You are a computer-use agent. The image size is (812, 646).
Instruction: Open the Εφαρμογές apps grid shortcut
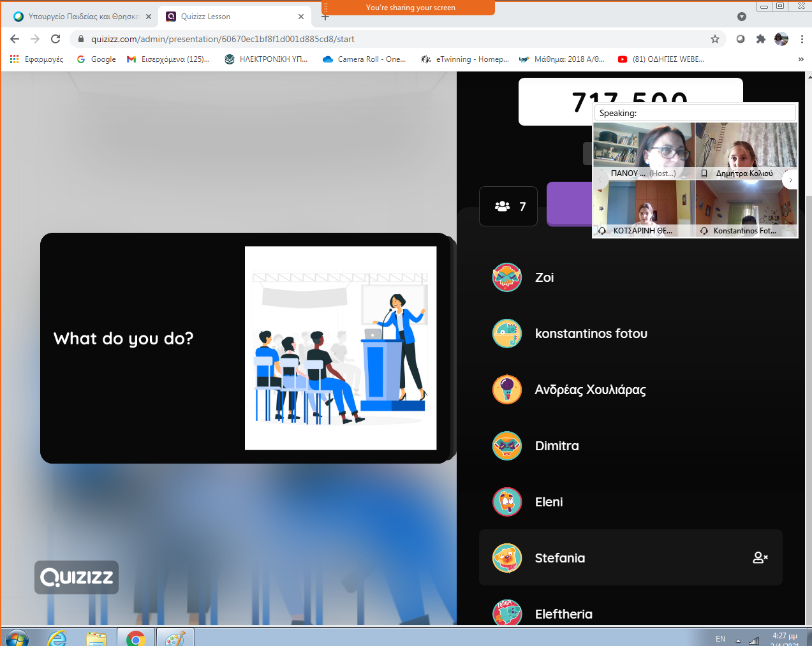(x=37, y=59)
